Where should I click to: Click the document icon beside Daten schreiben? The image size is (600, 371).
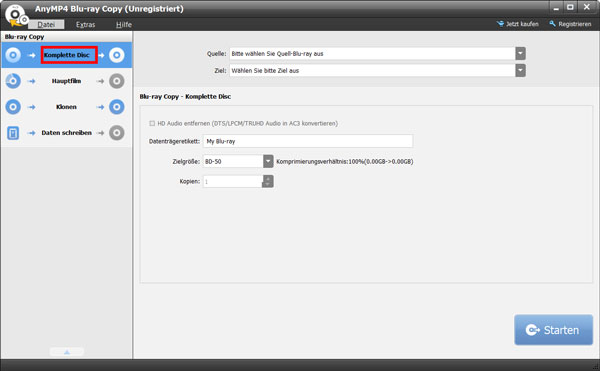tap(13, 133)
